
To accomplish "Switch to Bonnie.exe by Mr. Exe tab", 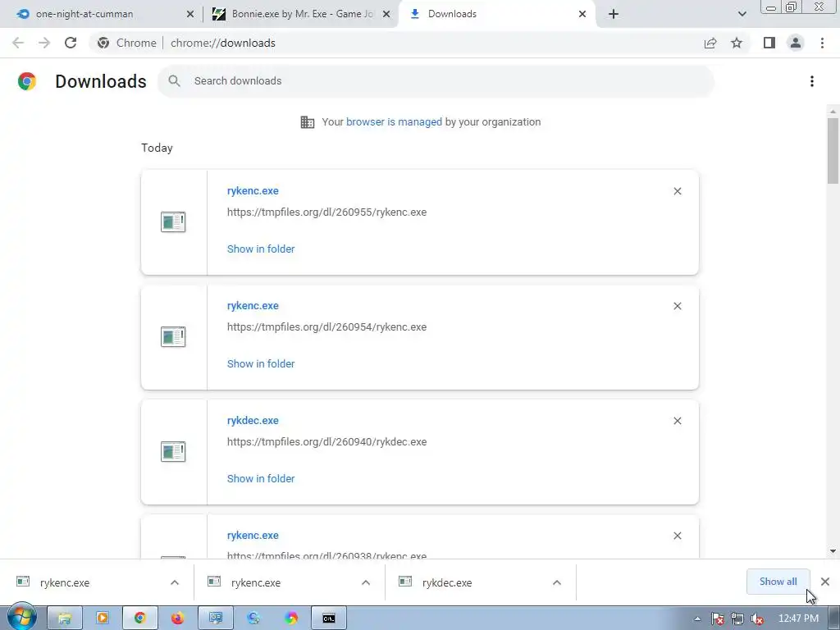I will (x=304, y=14).
